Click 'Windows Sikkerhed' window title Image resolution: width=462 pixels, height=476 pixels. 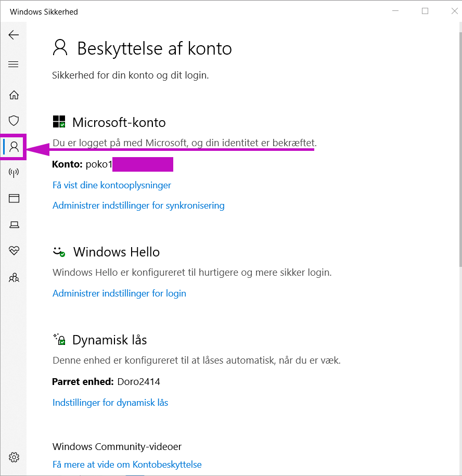[x=44, y=12]
